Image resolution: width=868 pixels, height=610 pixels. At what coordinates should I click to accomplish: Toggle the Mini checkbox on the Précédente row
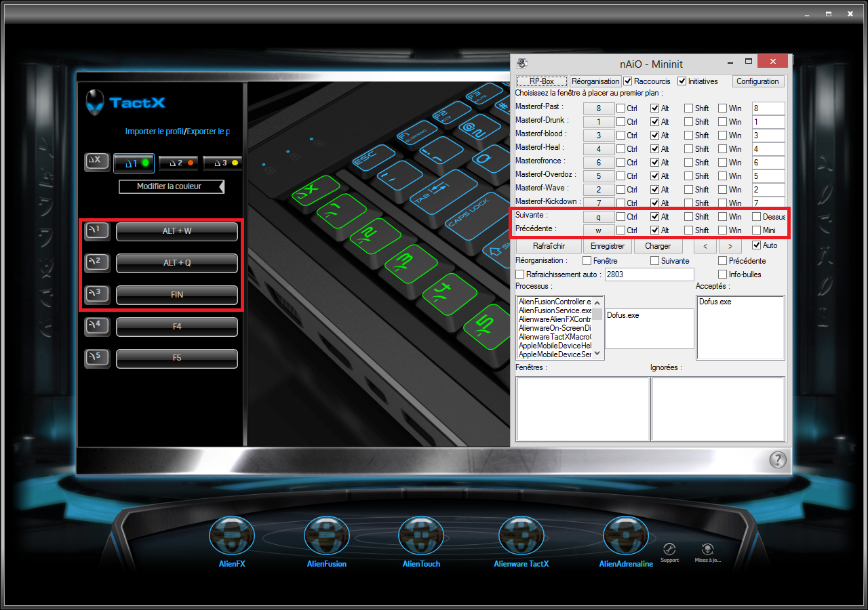pos(756,230)
